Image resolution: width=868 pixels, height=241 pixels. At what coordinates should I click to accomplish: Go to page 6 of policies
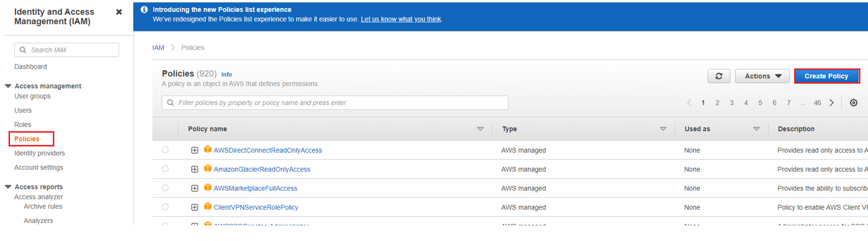pyautogui.click(x=775, y=103)
